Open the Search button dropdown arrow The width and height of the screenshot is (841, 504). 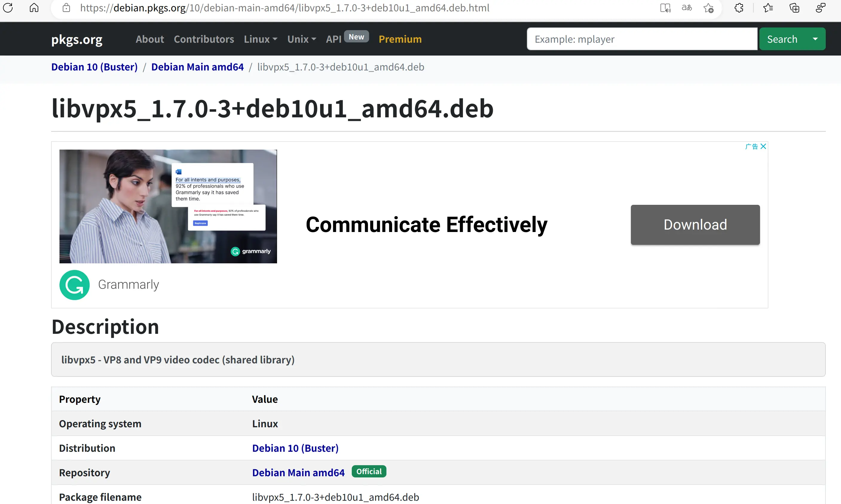[815, 39]
